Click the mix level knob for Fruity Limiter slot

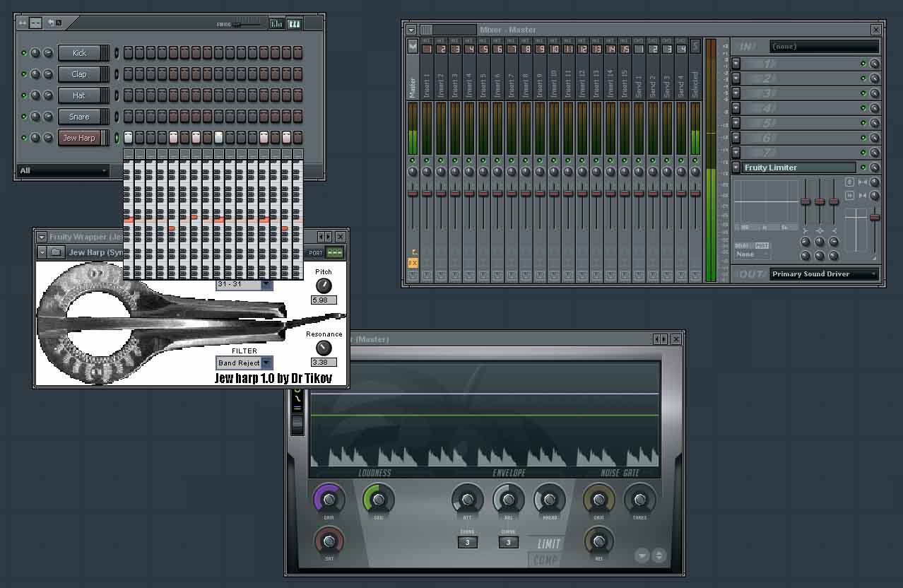[x=875, y=167]
